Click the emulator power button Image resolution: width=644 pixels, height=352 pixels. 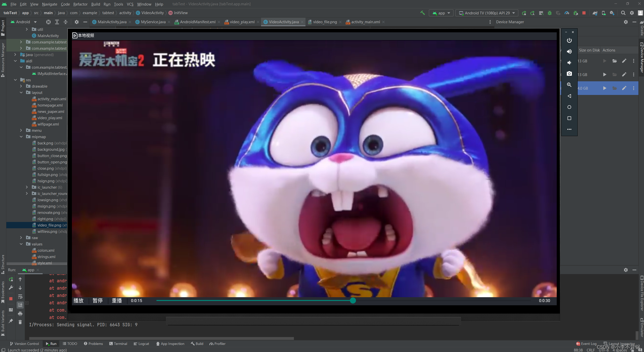(x=569, y=40)
